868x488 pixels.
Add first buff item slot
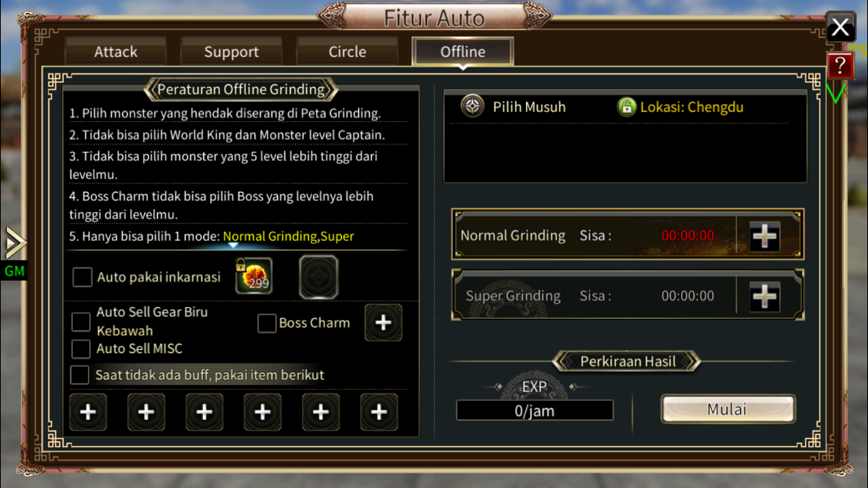coord(88,411)
